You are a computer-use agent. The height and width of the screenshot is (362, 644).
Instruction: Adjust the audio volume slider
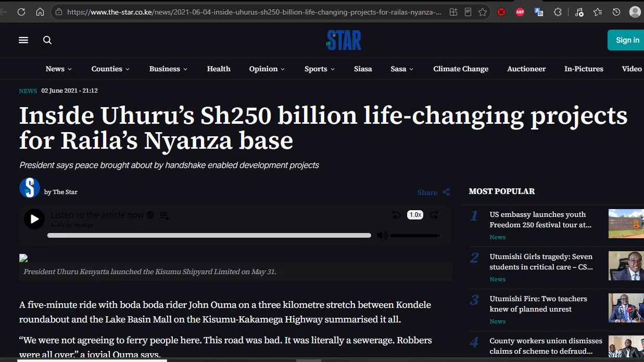coord(415,236)
